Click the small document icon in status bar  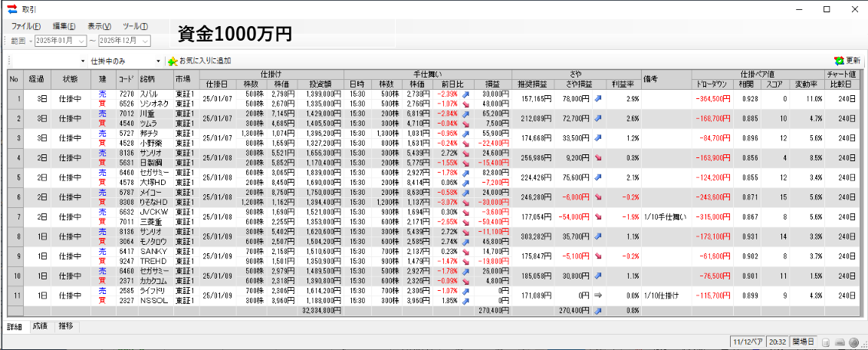[x=826, y=342]
